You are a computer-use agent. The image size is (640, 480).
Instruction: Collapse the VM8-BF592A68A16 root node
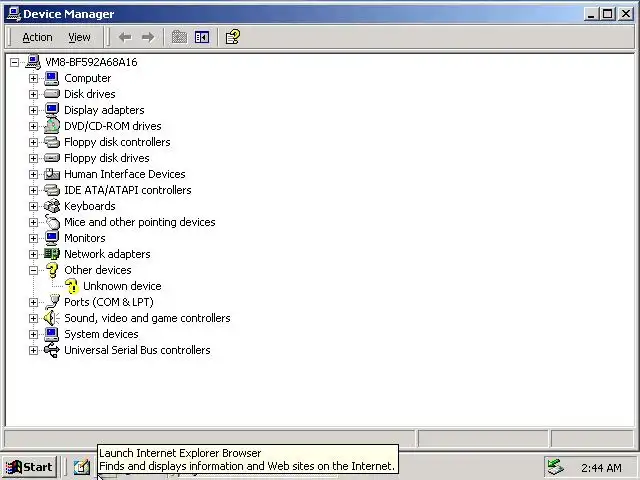click(x=15, y=62)
